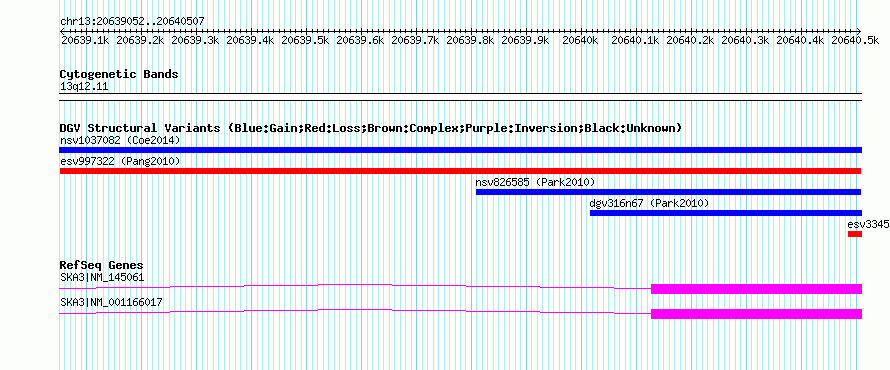Click the SKA3|NM_145061 gene label

click(x=102, y=278)
